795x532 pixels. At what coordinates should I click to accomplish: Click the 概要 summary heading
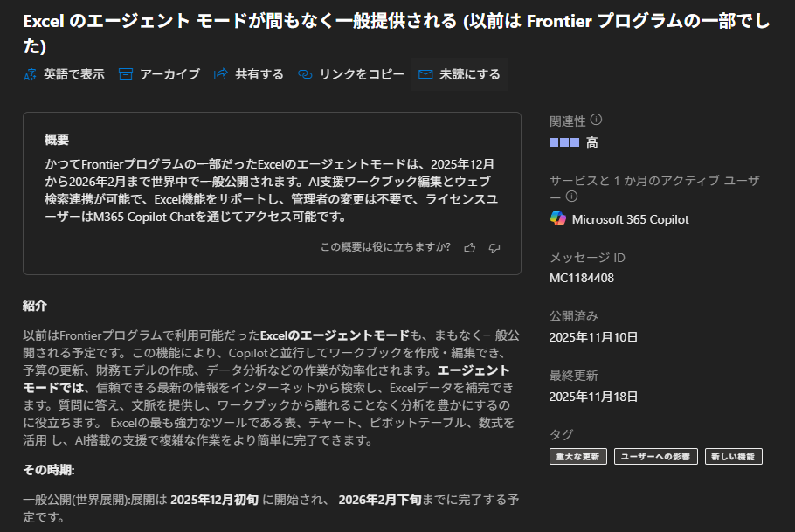click(x=57, y=140)
